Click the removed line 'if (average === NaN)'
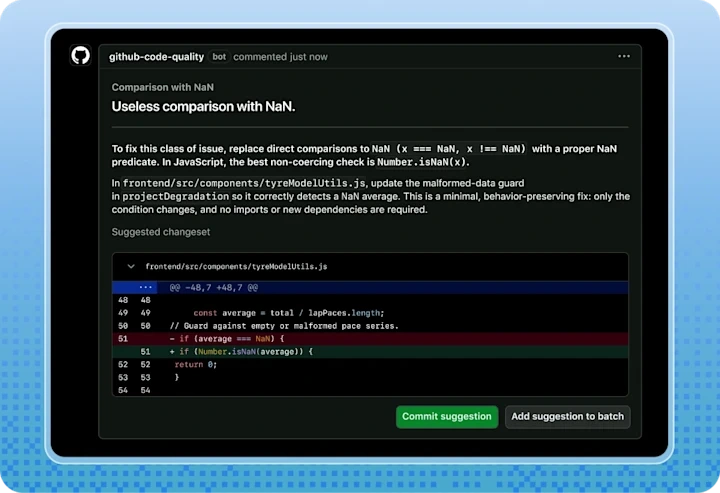 370,339
